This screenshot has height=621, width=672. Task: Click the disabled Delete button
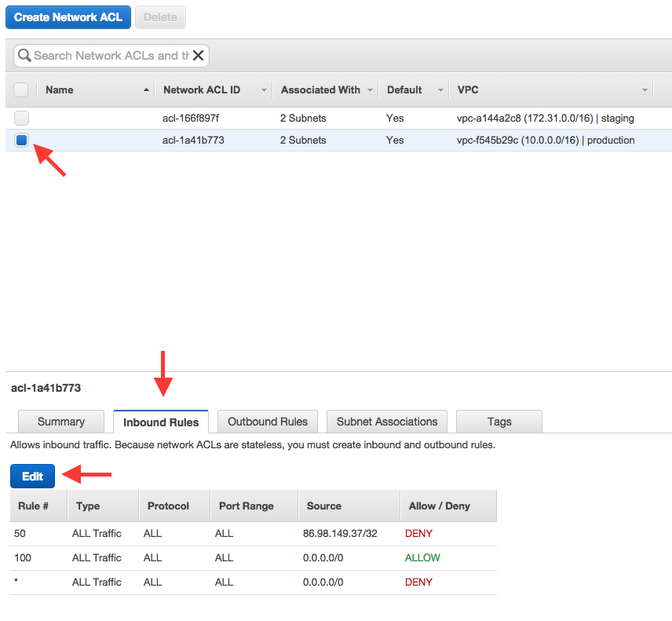160,17
